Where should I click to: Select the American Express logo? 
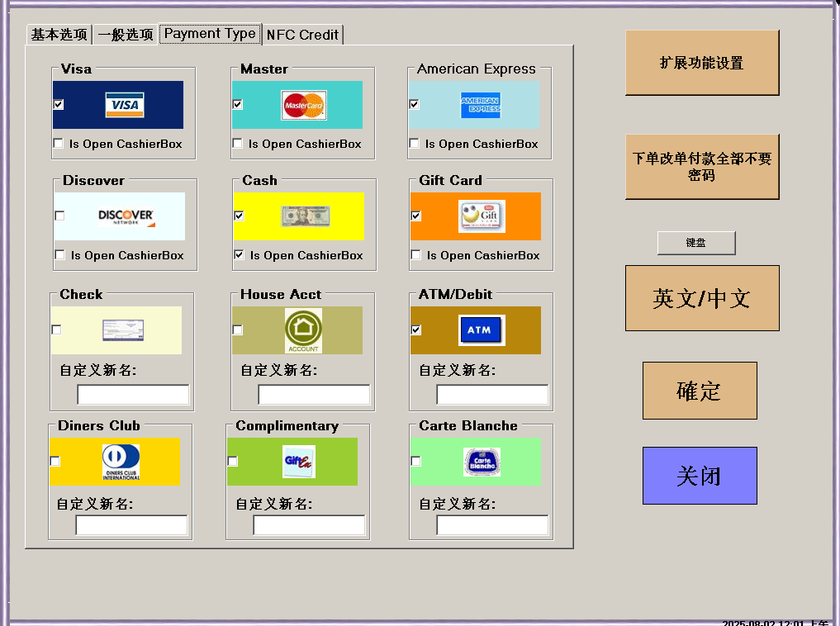click(x=481, y=105)
